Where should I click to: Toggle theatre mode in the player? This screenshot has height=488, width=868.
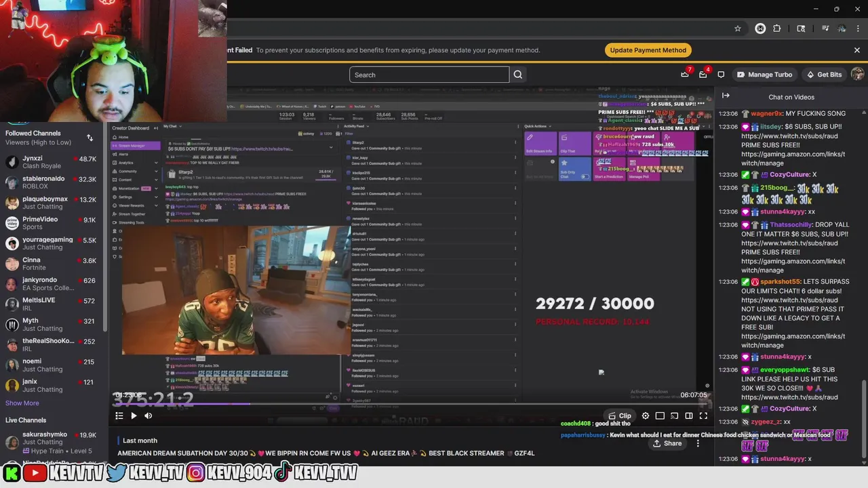pos(660,415)
